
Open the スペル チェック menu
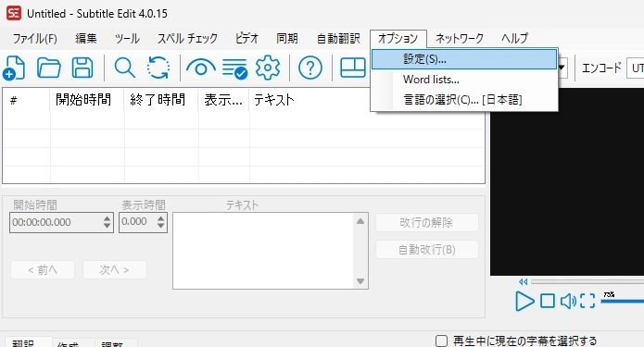coord(188,39)
